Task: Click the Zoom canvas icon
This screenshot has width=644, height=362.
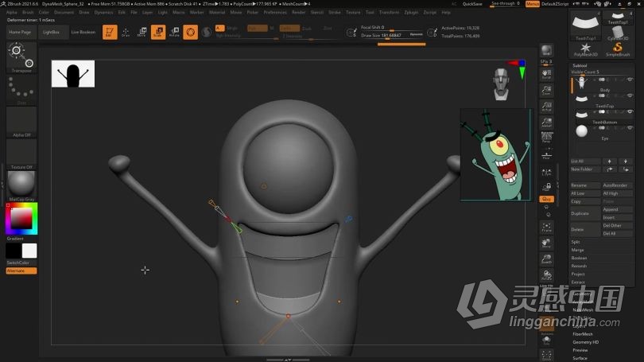Action: 546,90
